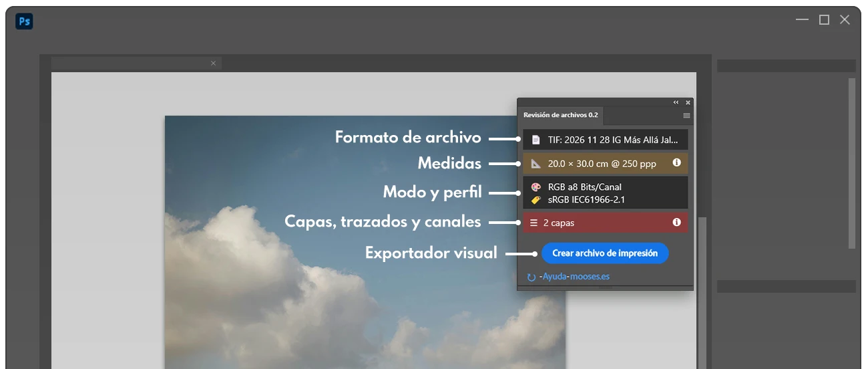This screenshot has height=369, width=868.
Task: Click Crear archivo de impresión button
Action: click(x=605, y=253)
